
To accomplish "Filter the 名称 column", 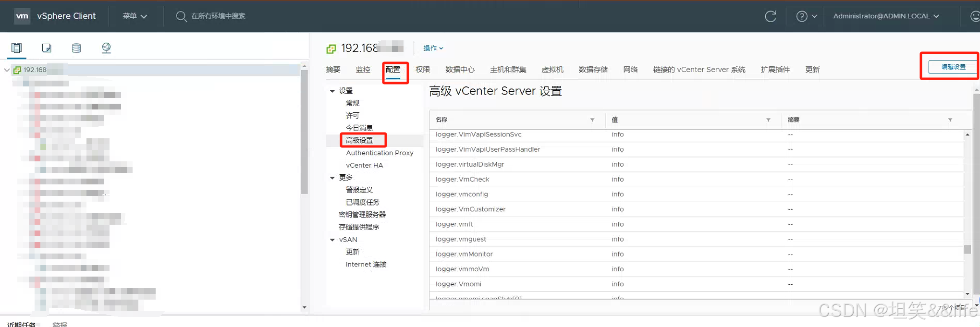I will point(592,120).
